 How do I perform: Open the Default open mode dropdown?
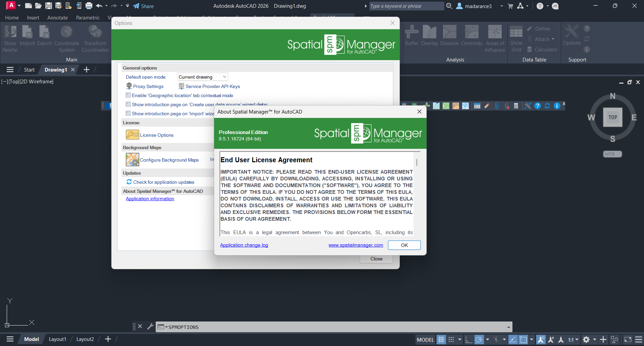pos(203,77)
